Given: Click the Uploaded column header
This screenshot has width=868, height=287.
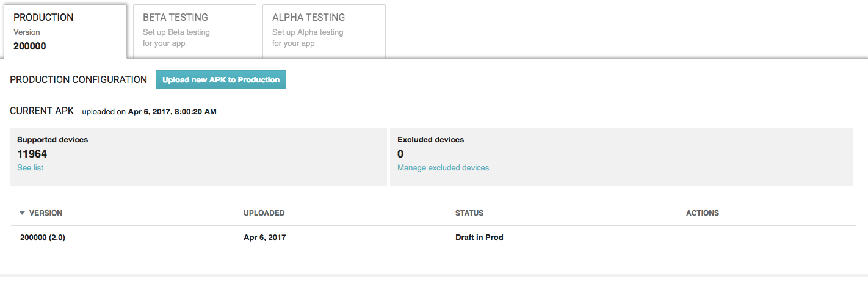Looking at the screenshot, I should (x=264, y=213).
